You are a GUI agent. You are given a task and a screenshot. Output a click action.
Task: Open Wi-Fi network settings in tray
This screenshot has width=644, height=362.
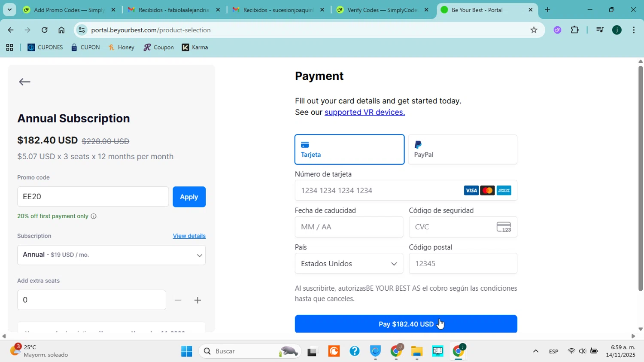tap(571, 351)
